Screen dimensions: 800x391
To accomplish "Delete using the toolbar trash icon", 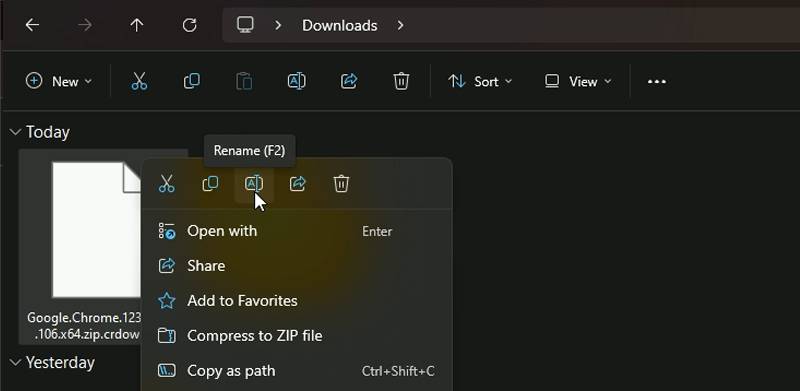I will 402,81.
